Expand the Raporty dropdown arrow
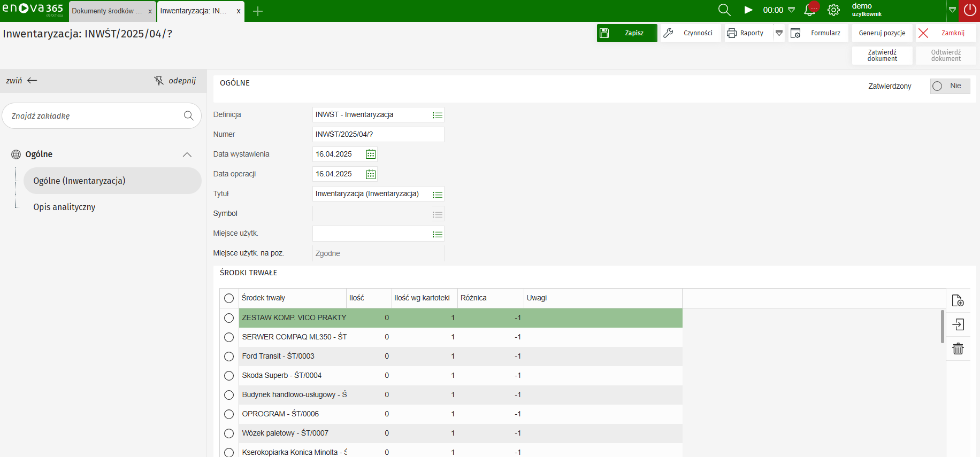This screenshot has height=457, width=980. tap(779, 33)
